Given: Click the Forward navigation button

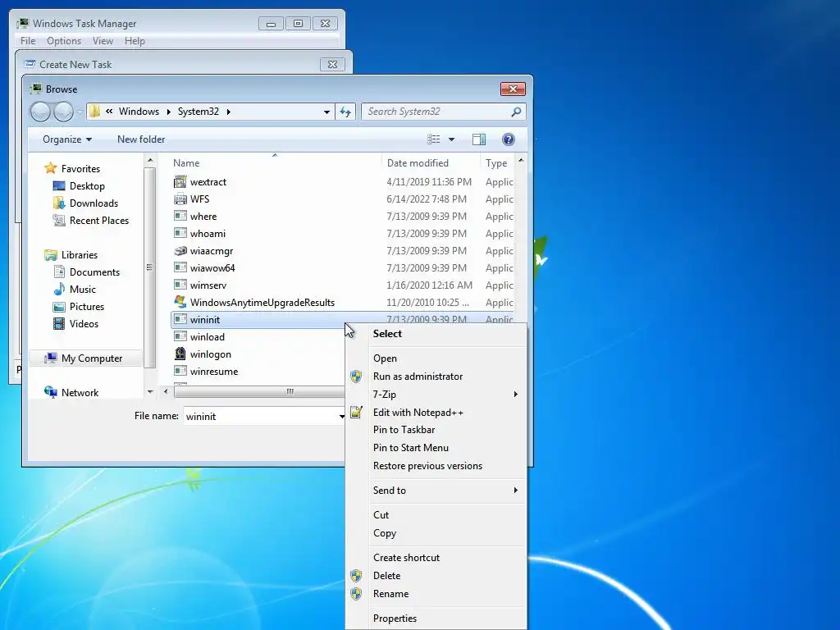Looking at the screenshot, I should 63,112.
